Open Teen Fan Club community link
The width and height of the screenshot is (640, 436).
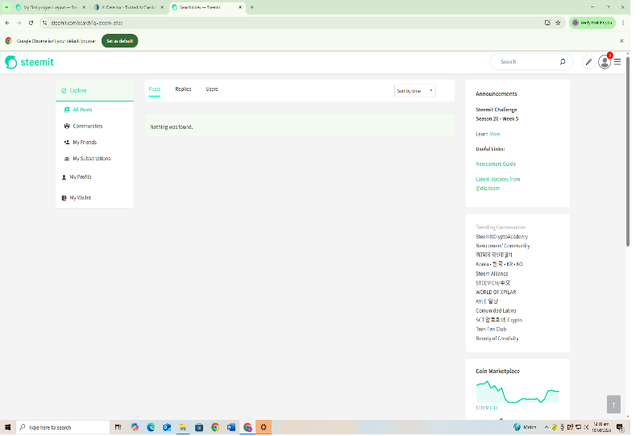click(x=491, y=329)
